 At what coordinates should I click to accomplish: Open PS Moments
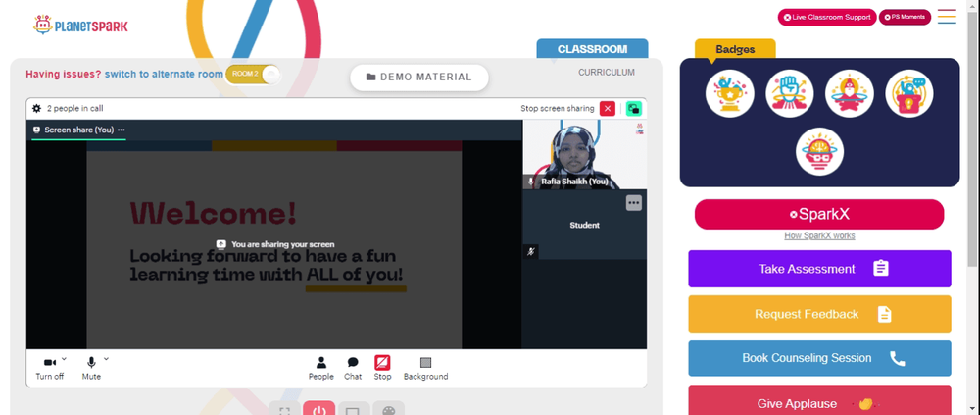point(905,17)
